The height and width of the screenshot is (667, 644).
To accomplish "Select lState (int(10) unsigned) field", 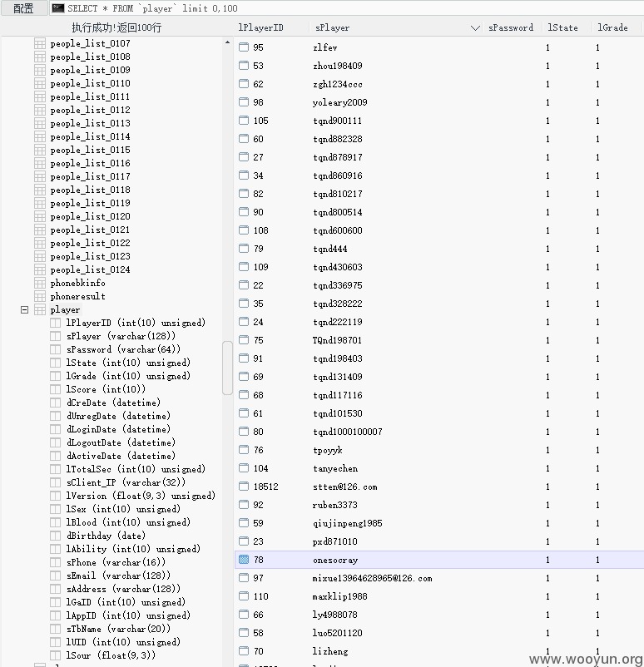I will pyautogui.click(x=128, y=363).
